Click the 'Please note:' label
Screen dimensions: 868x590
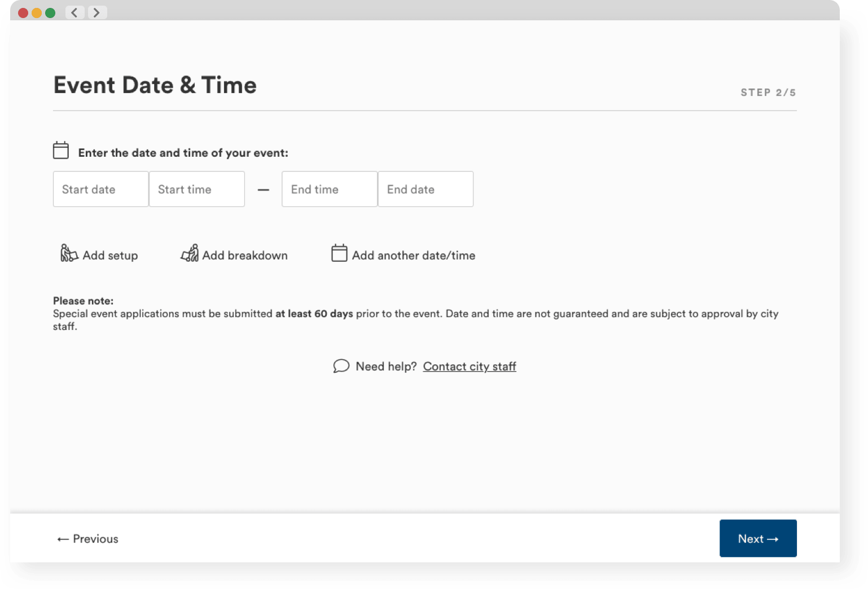(x=84, y=301)
